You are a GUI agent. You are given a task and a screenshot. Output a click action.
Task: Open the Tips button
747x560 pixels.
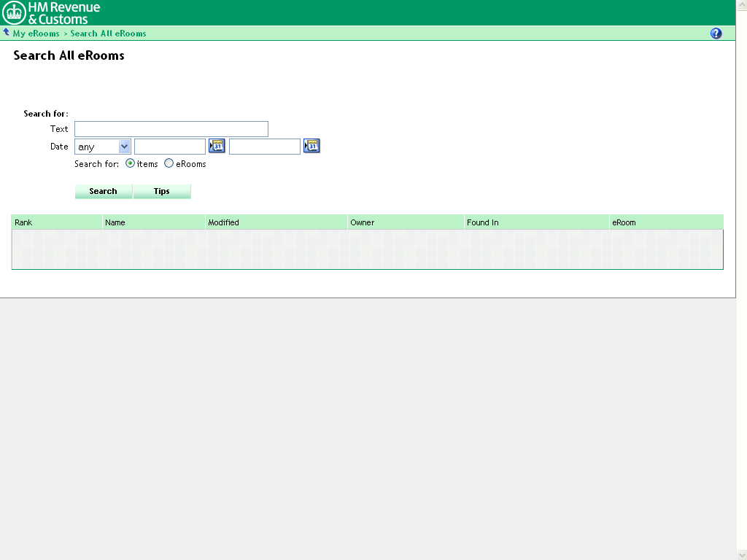point(161,191)
